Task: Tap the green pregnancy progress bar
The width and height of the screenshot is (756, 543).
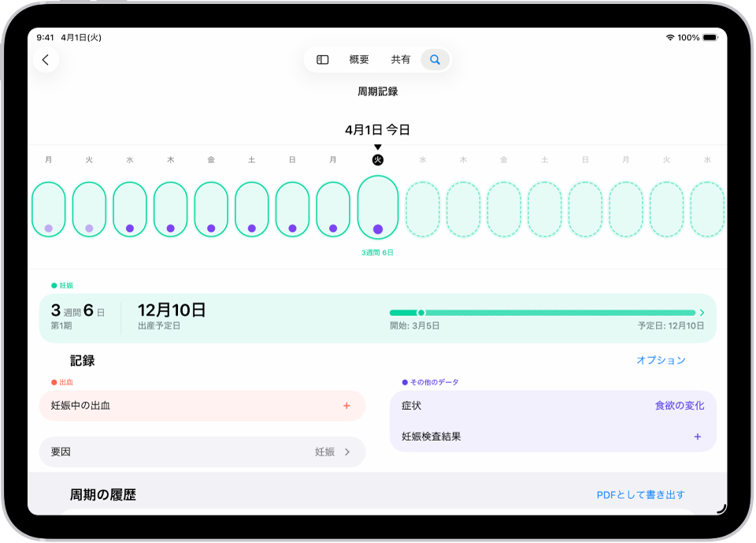Action: [543, 312]
